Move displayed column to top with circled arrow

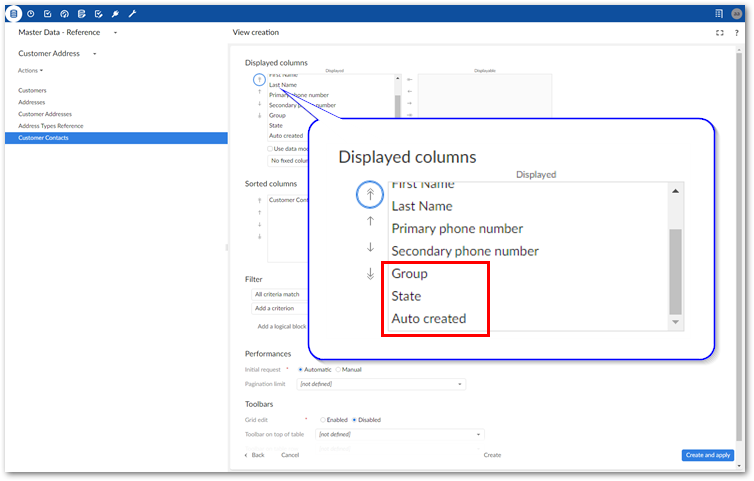[259, 79]
